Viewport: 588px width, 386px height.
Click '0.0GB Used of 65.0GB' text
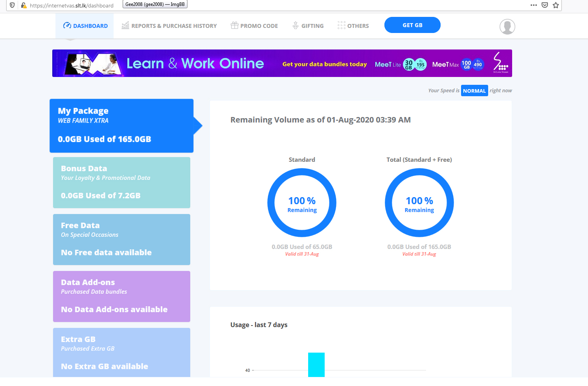point(302,247)
